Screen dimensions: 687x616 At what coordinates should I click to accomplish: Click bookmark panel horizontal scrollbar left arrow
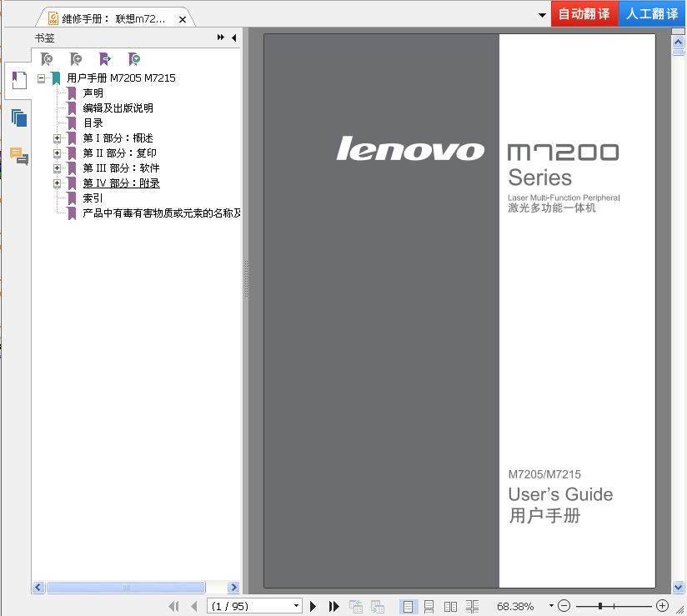click(38, 587)
